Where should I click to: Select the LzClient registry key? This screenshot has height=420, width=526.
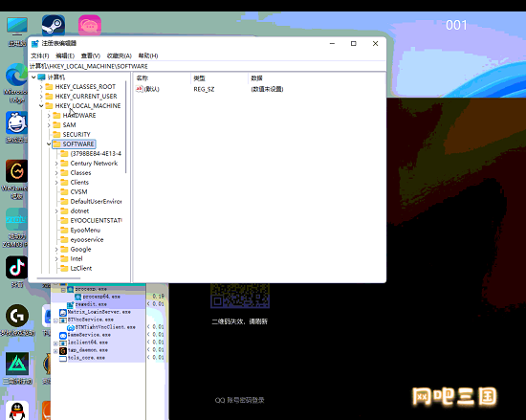click(81, 269)
